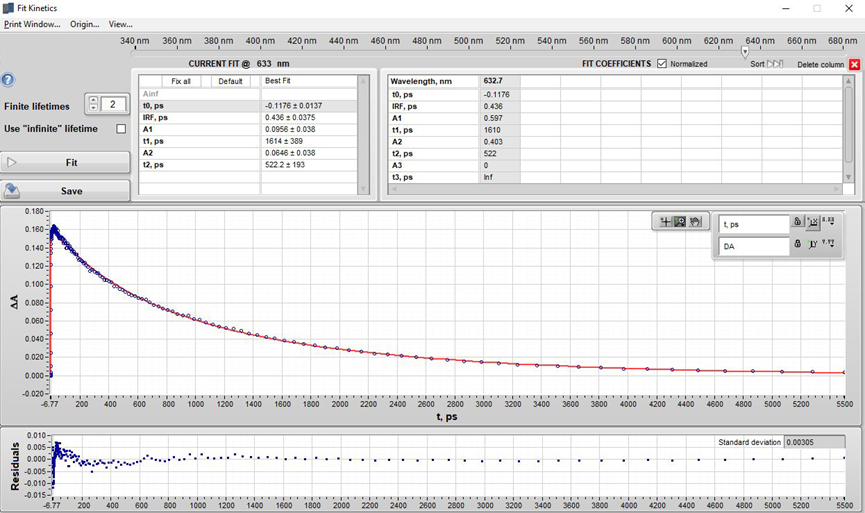Image resolution: width=865 pixels, height=513 pixels.
Task: Toggle the X-axis lock icon beside t, ps
Action: click(797, 221)
